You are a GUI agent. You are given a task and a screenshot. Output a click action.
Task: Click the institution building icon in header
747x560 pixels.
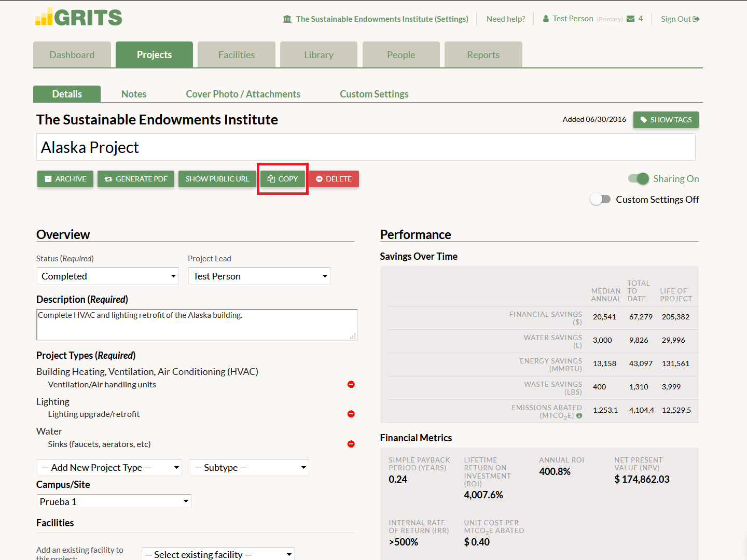(x=287, y=19)
